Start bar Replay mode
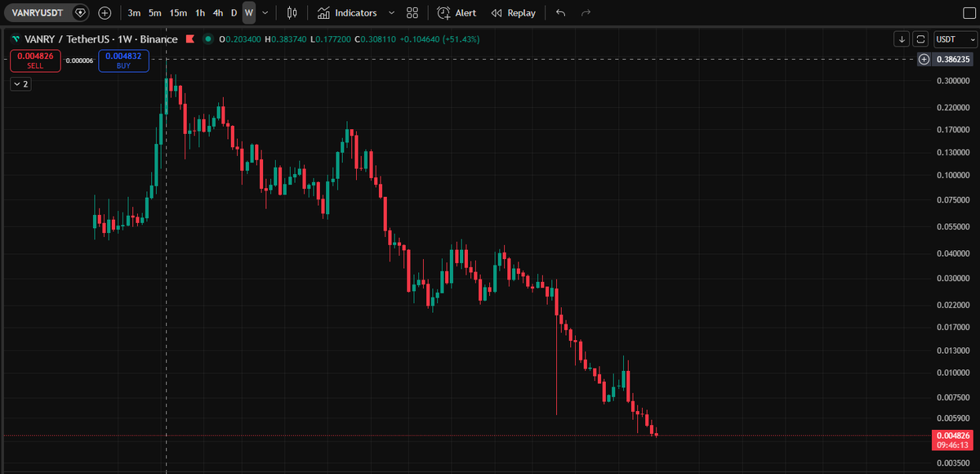This screenshot has width=980, height=474. tap(514, 13)
